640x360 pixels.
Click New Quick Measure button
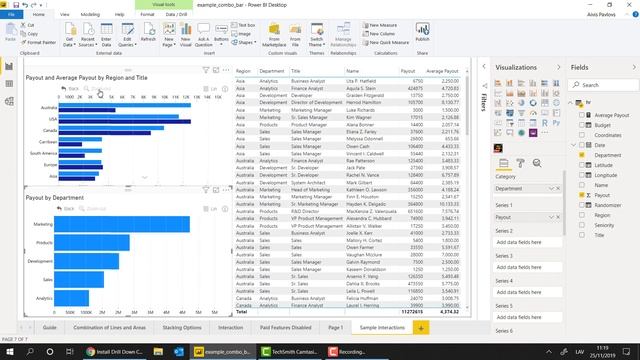(x=385, y=42)
